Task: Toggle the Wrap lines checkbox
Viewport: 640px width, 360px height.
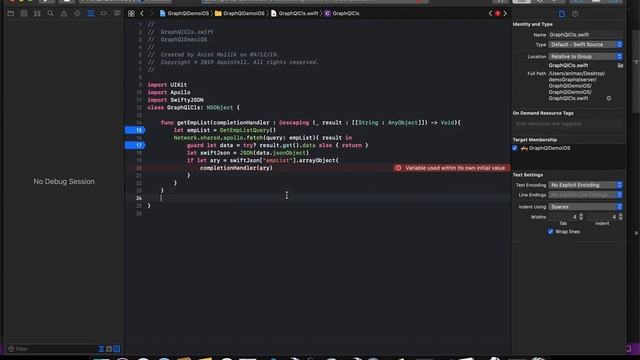Action: tap(551, 232)
